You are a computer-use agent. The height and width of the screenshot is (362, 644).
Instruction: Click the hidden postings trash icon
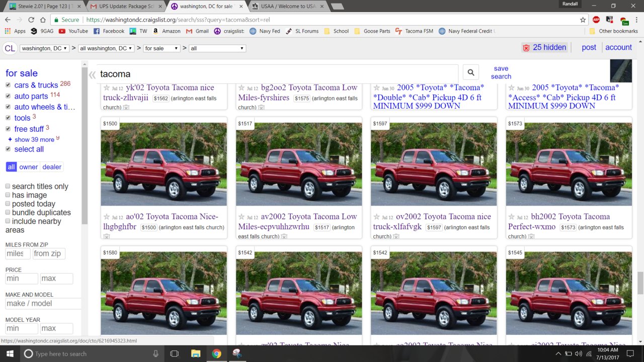(526, 48)
